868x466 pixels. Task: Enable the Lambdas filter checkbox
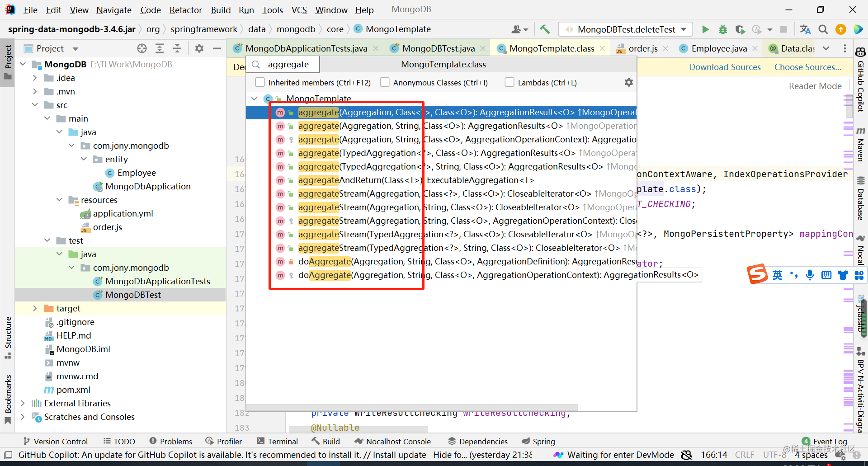click(x=509, y=82)
